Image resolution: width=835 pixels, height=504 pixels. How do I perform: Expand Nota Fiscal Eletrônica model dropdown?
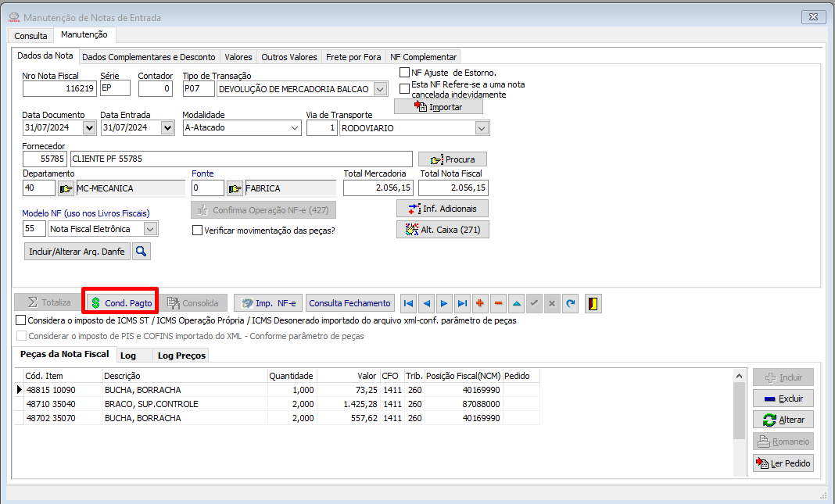pyautogui.click(x=151, y=229)
